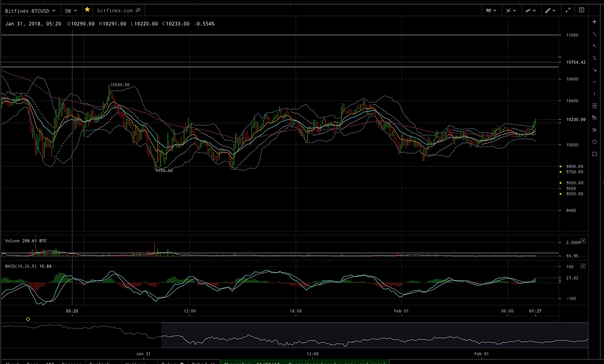Select the horizontal line tool
Viewport: 604px width, 364px height.
click(594, 82)
